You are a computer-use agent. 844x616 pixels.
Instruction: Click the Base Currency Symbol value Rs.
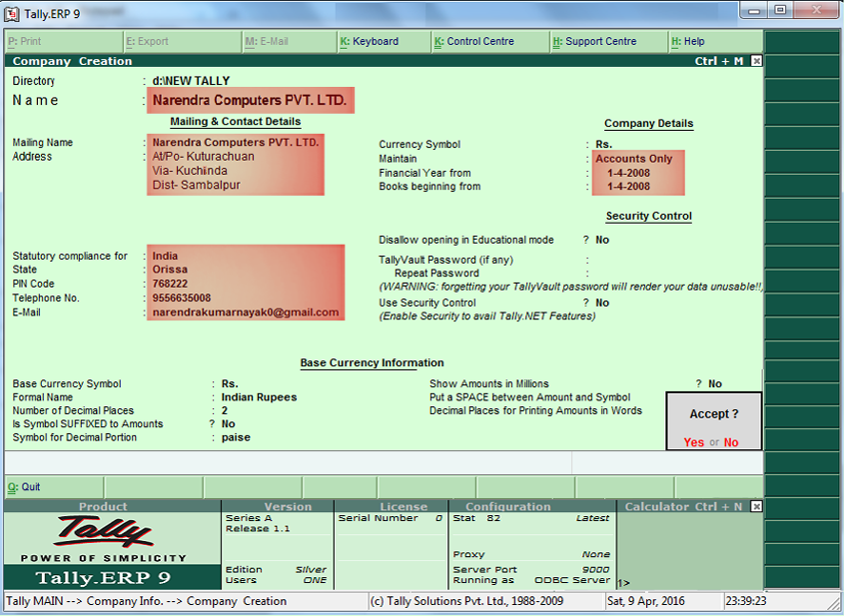230,383
